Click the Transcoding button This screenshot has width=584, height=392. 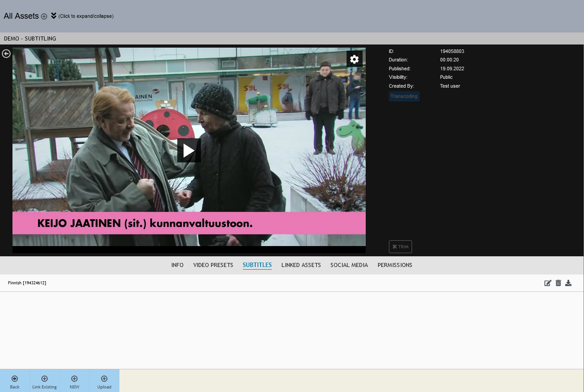coord(404,96)
